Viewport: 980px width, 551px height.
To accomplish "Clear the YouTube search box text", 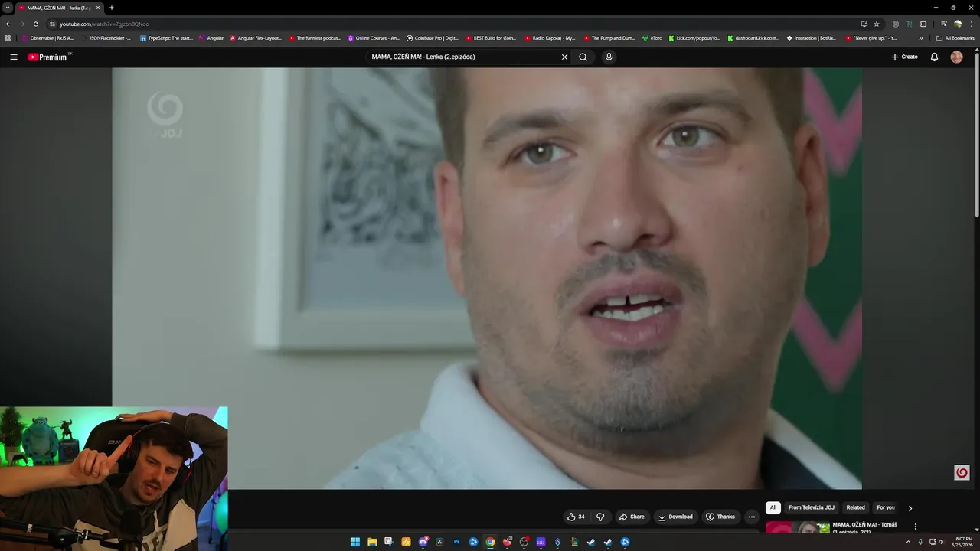I will (564, 57).
